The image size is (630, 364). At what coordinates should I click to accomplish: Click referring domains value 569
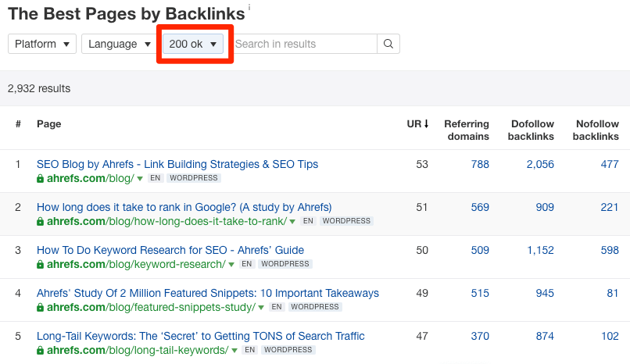[480, 207]
